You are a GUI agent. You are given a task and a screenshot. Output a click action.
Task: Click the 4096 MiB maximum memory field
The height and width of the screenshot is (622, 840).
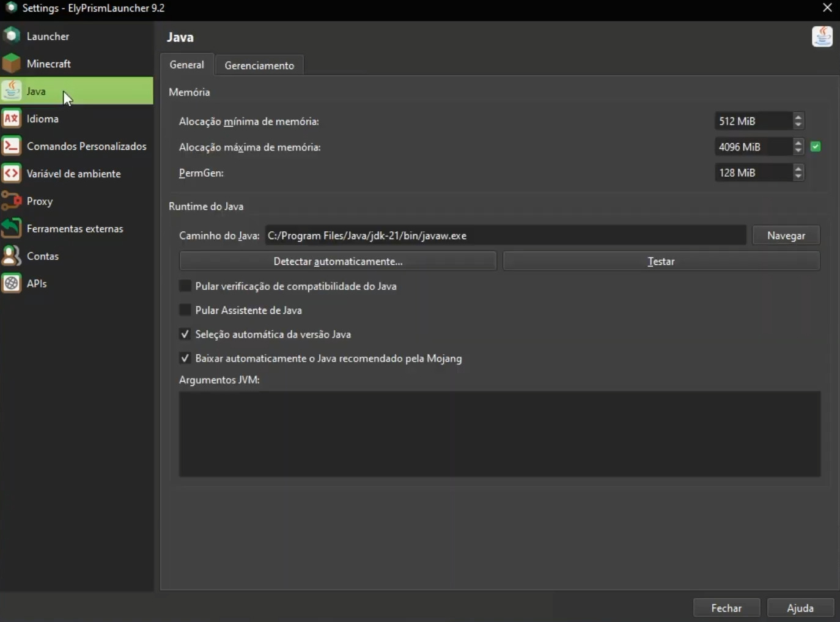tap(753, 147)
